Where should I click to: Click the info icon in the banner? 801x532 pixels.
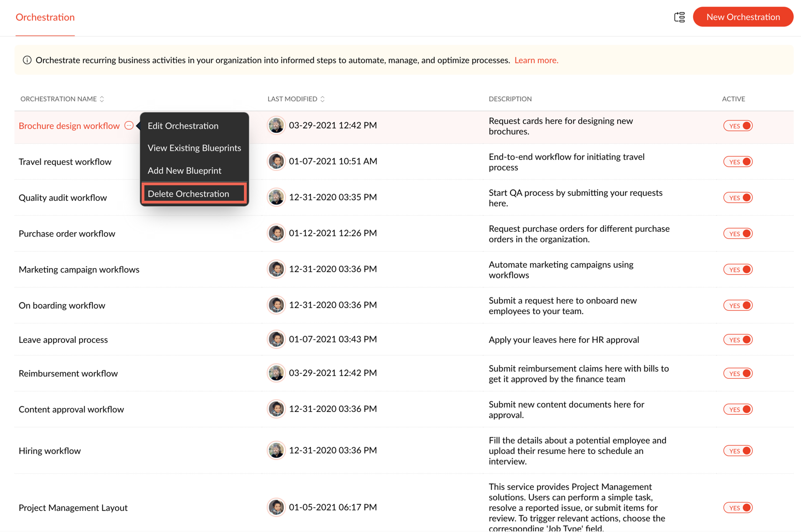pos(27,60)
